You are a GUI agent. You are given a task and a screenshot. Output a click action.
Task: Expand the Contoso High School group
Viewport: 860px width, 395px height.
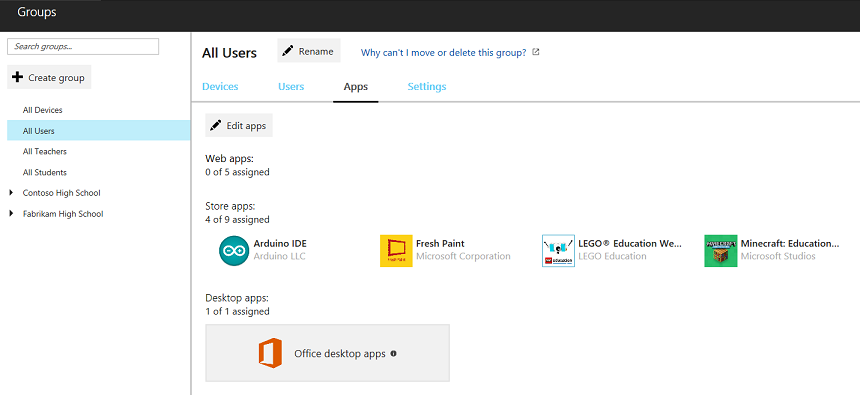[x=12, y=193]
